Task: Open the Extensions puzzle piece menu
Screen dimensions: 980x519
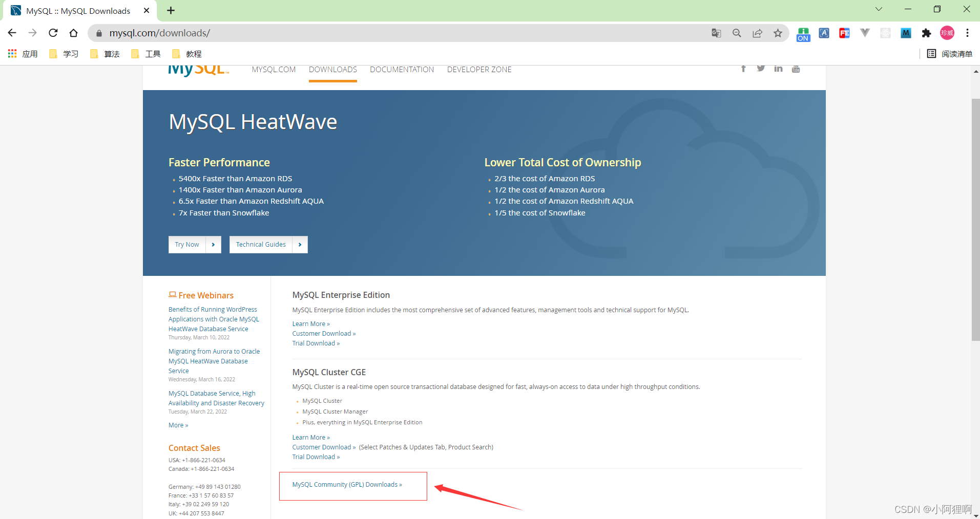Action: (x=926, y=33)
